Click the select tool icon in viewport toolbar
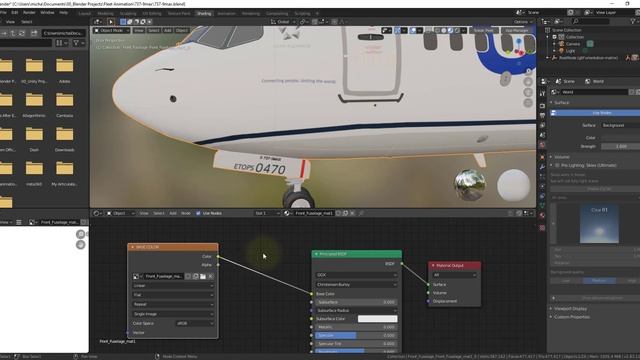The height and width of the screenshot is (360, 640). coord(111,22)
